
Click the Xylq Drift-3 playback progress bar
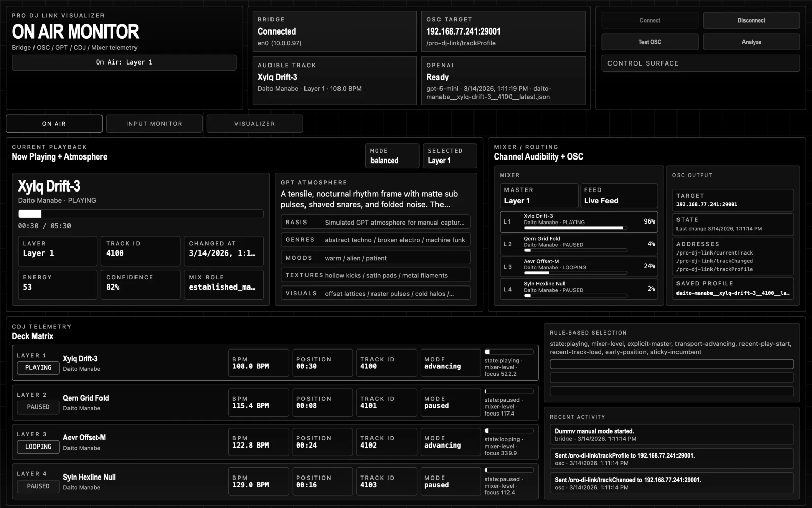tap(140, 214)
